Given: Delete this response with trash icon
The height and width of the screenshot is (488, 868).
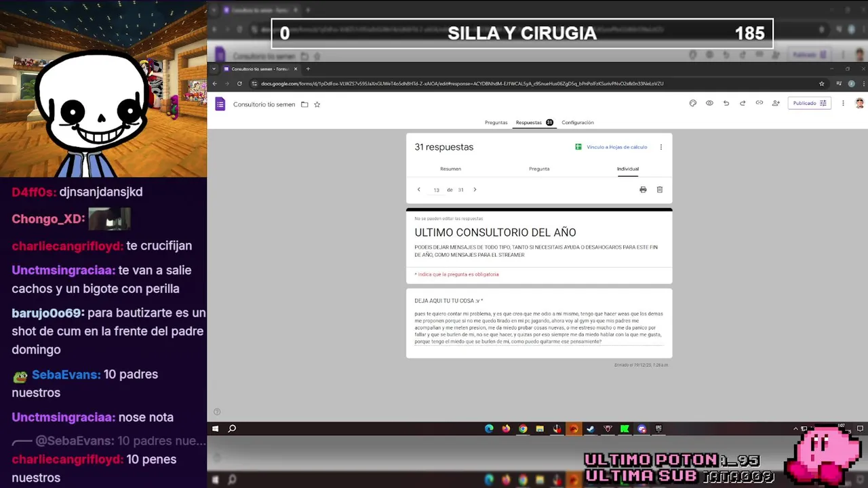Looking at the screenshot, I should click(x=660, y=190).
